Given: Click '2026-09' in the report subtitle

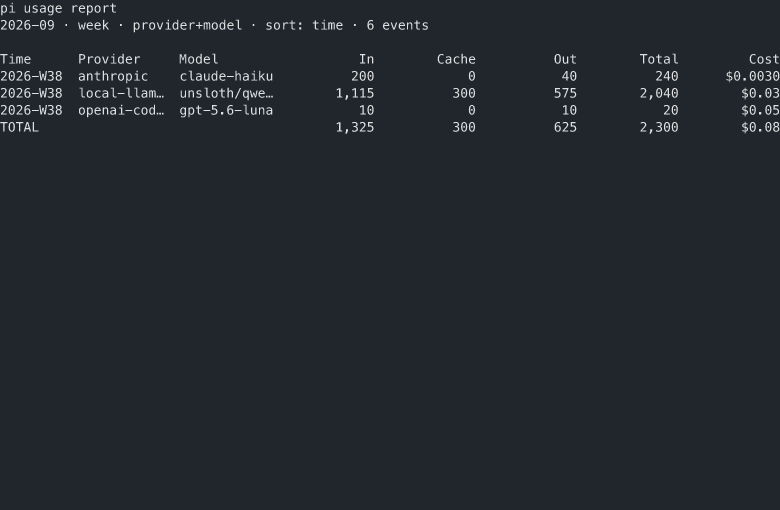Looking at the screenshot, I should (27, 25).
